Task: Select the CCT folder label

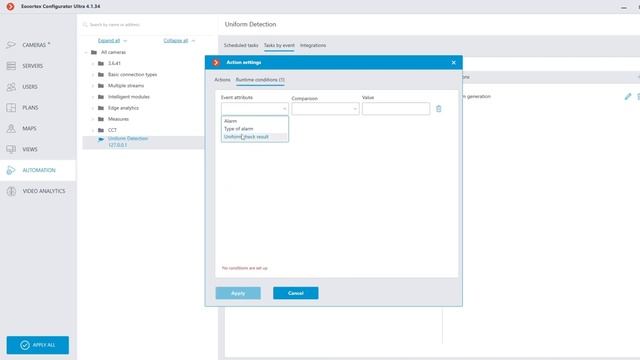Action: (112, 130)
